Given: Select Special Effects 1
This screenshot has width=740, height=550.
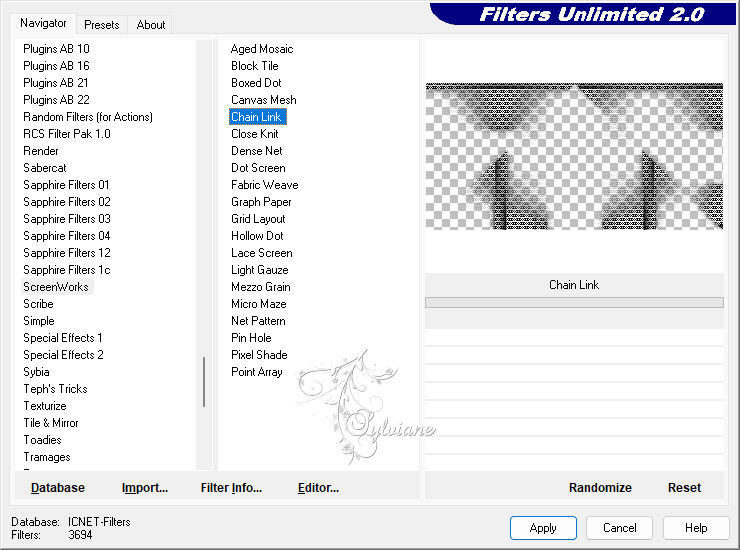Looking at the screenshot, I should [63, 338].
